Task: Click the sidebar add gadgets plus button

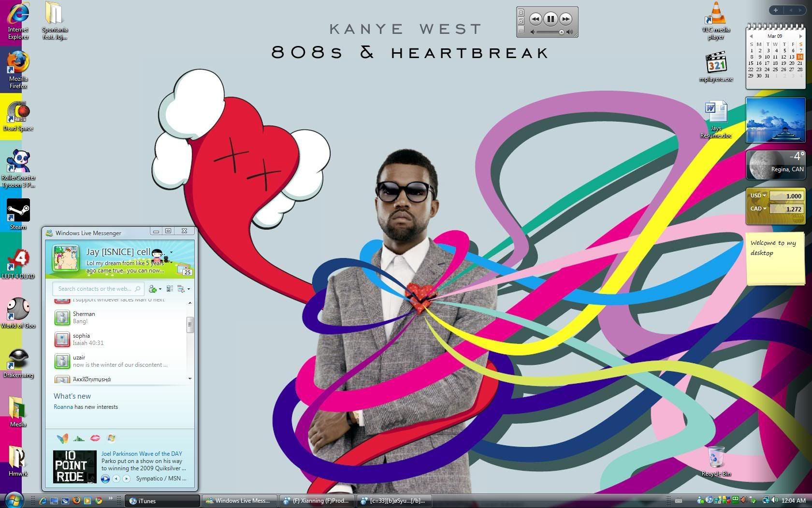Action: [775, 10]
